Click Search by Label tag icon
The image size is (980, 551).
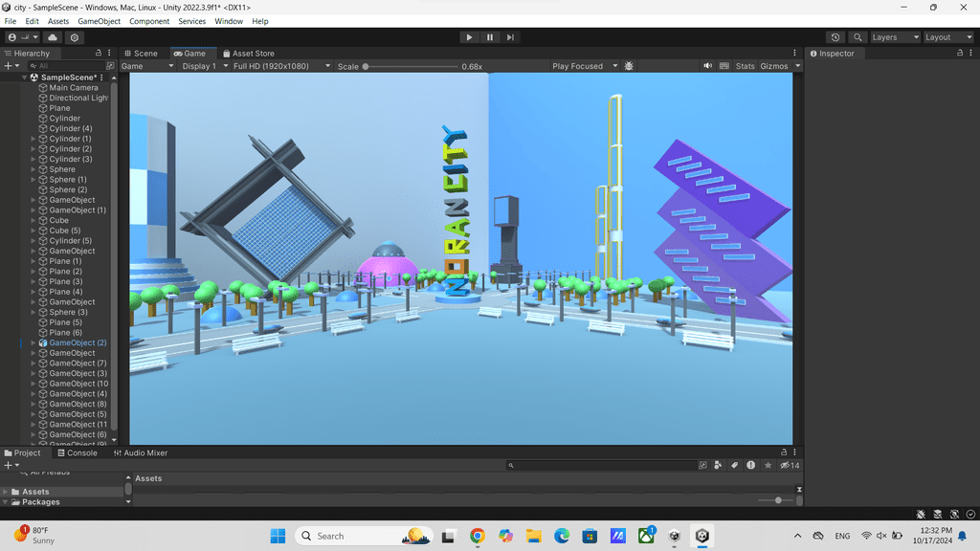click(x=734, y=465)
